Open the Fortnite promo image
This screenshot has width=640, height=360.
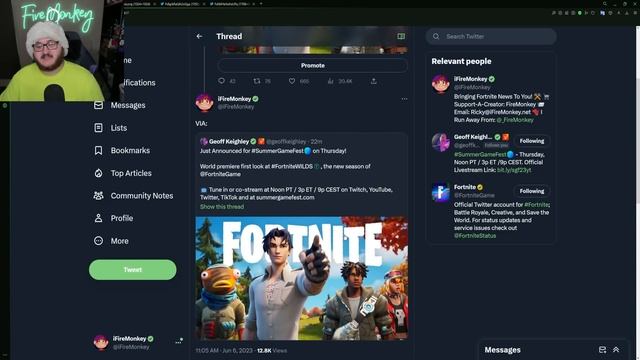(x=302, y=278)
